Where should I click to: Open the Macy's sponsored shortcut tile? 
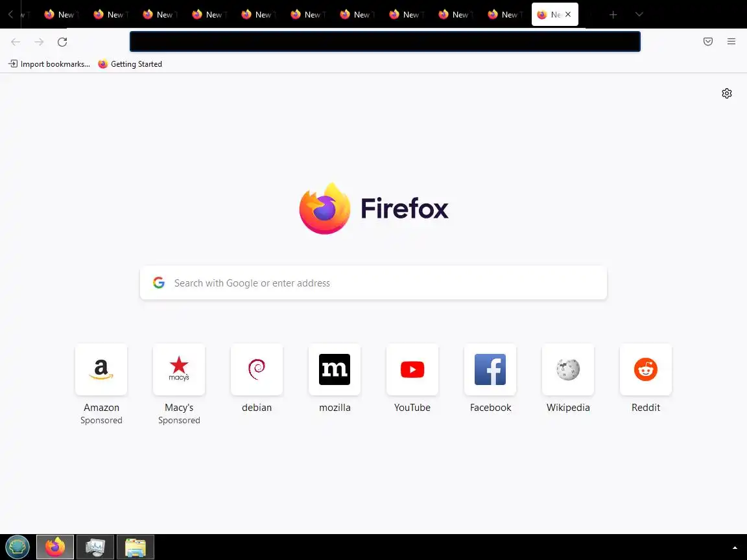(x=179, y=369)
